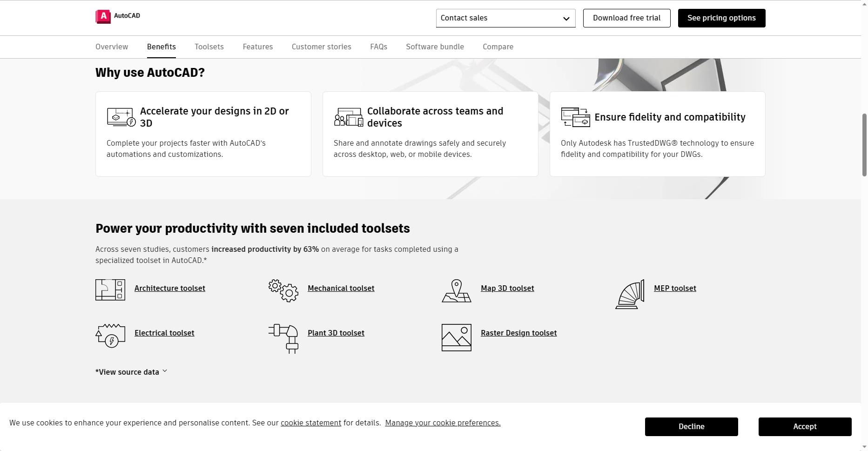Open the MEP toolset link

click(675, 288)
